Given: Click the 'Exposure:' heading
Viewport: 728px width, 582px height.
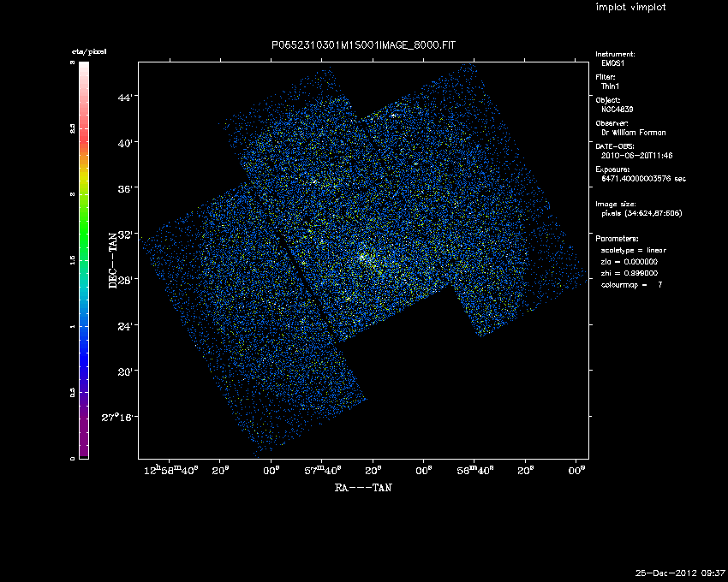Looking at the screenshot, I should pyautogui.click(x=612, y=169).
